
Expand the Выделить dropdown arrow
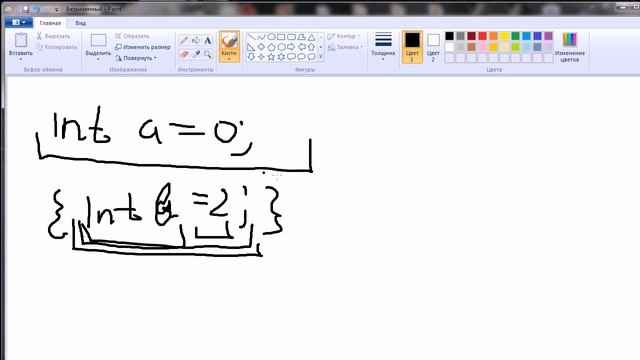[98, 59]
